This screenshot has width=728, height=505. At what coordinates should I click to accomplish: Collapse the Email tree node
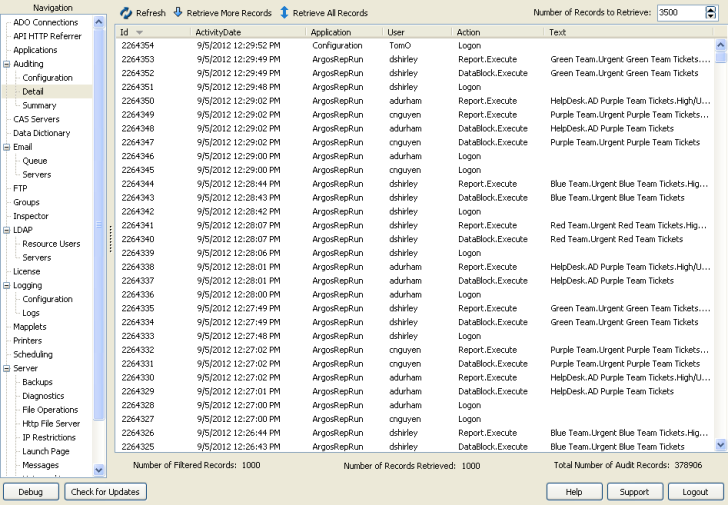(6, 147)
